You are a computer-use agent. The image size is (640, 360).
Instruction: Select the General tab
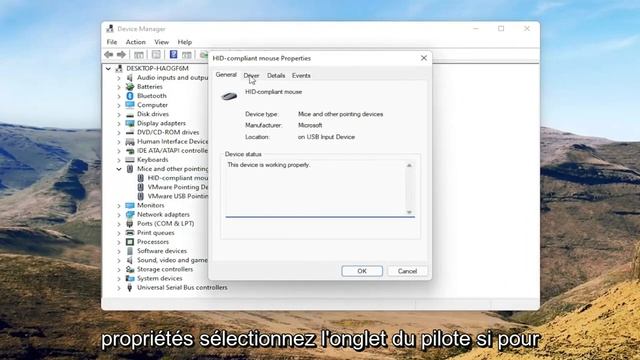226,75
